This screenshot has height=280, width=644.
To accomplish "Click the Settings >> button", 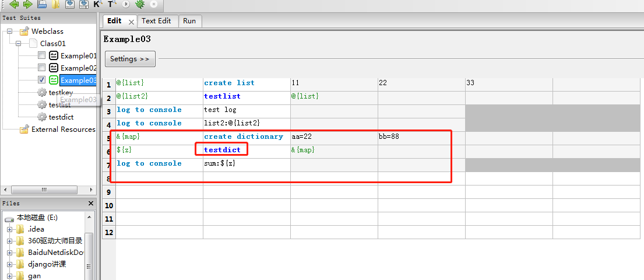I will pos(130,59).
